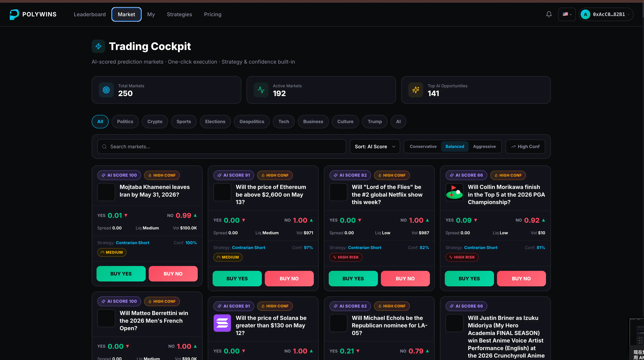Filter markets by Tech

pos(284,122)
